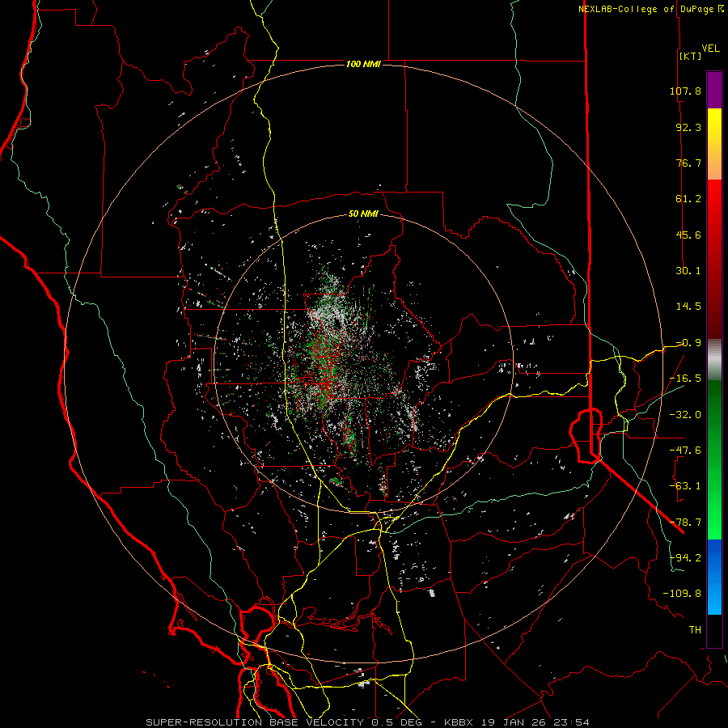Click the 14.5 velocity legend value
The height and width of the screenshot is (728, 728).
click(x=688, y=307)
